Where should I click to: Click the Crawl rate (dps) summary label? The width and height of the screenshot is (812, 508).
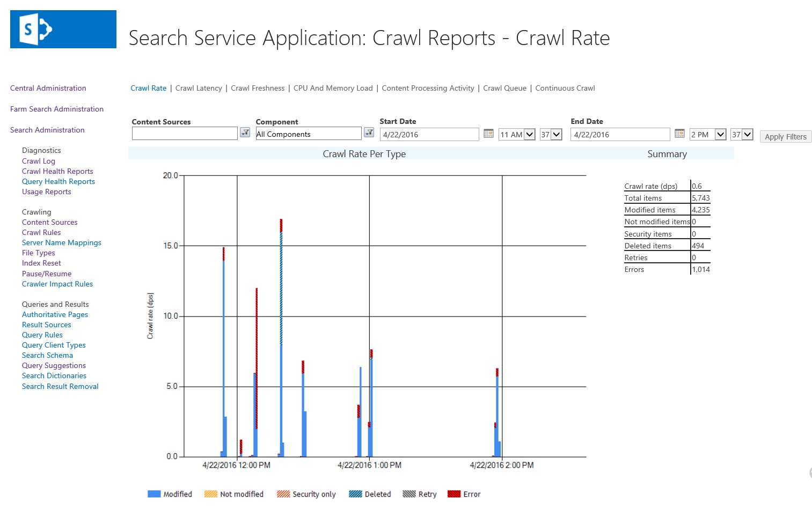pos(651,187)
